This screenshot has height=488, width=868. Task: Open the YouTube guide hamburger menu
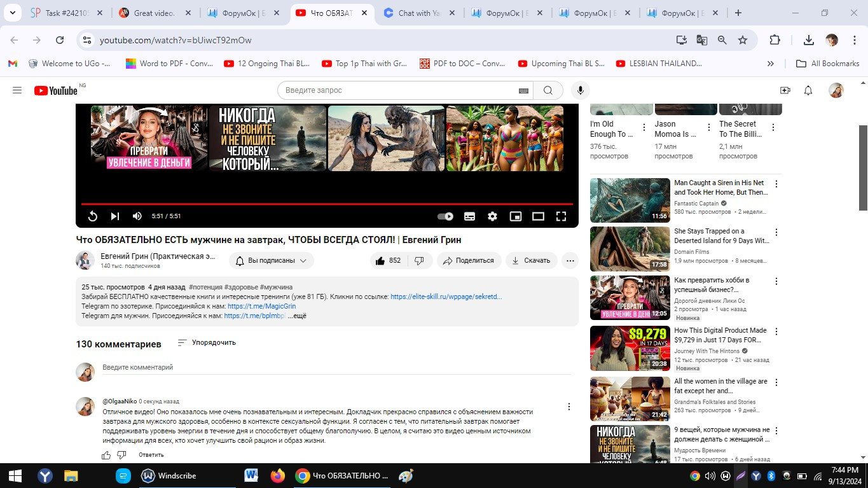click(17, 90)
